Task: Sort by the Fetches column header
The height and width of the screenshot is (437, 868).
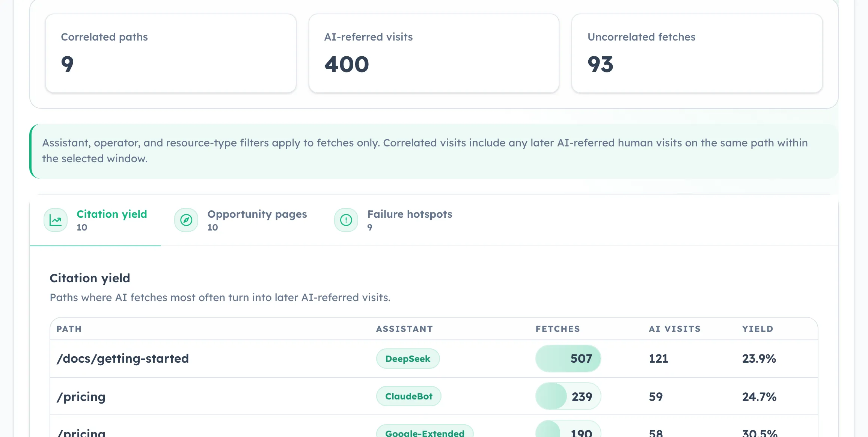Action: tap(558, 329)
